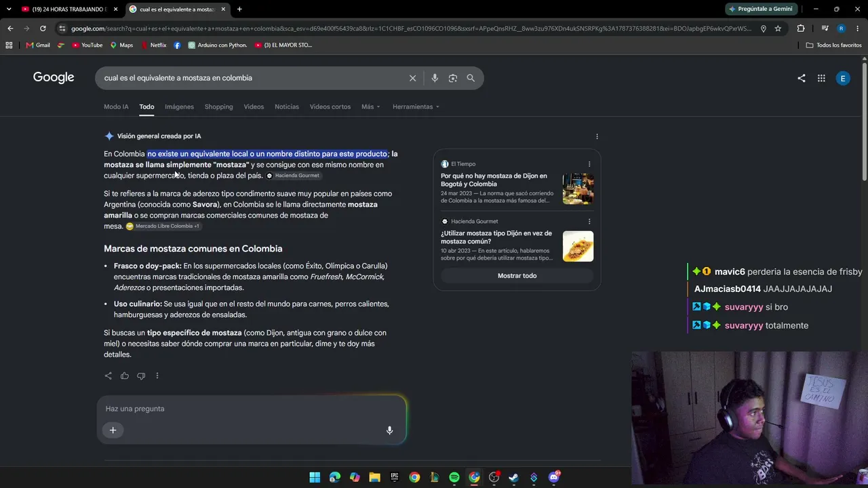Open Chrome extensions puzzle icon
Image resolution: width=868 pixels, height=488 pixels.
point(801,28)
